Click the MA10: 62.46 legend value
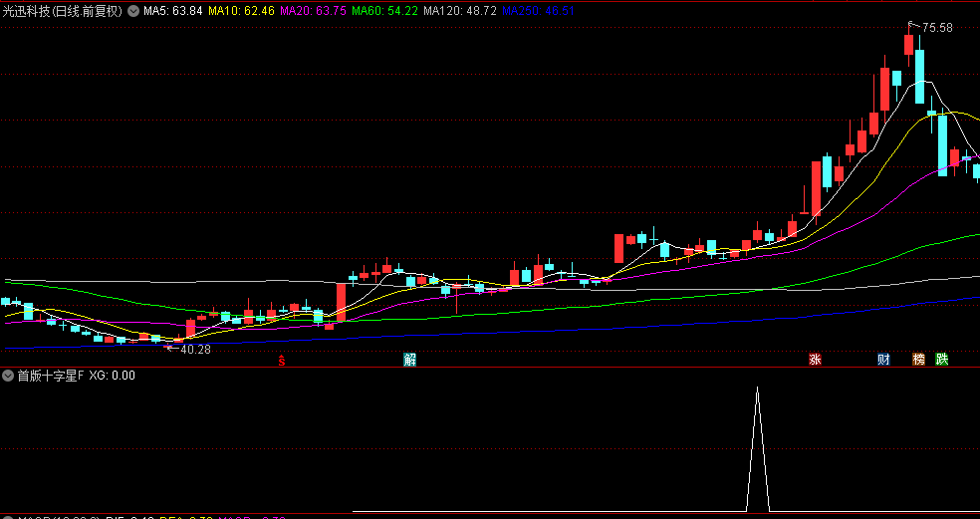This screenshot has height=519, width=980. point(242,11)
